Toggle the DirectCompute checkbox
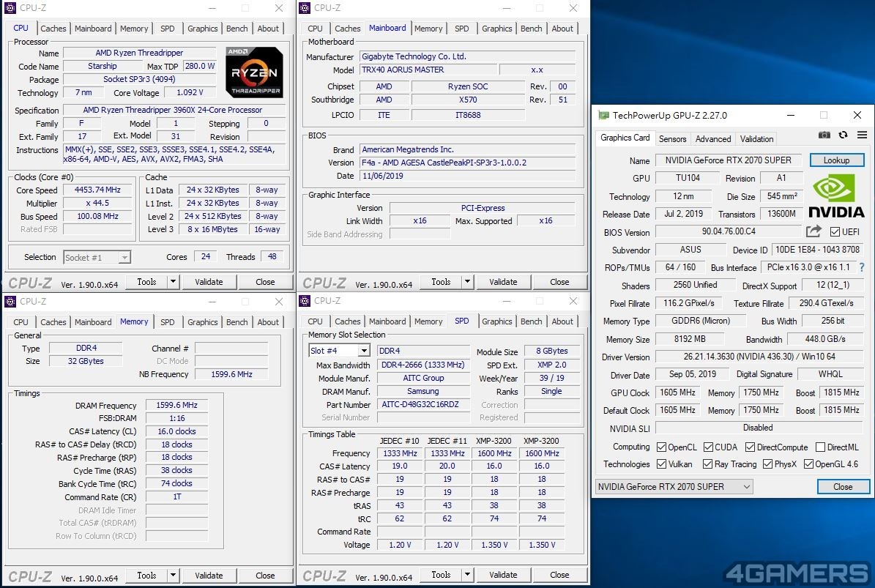Image resolution: width=875 pixels, height=588 pixels. click(751, 447)
